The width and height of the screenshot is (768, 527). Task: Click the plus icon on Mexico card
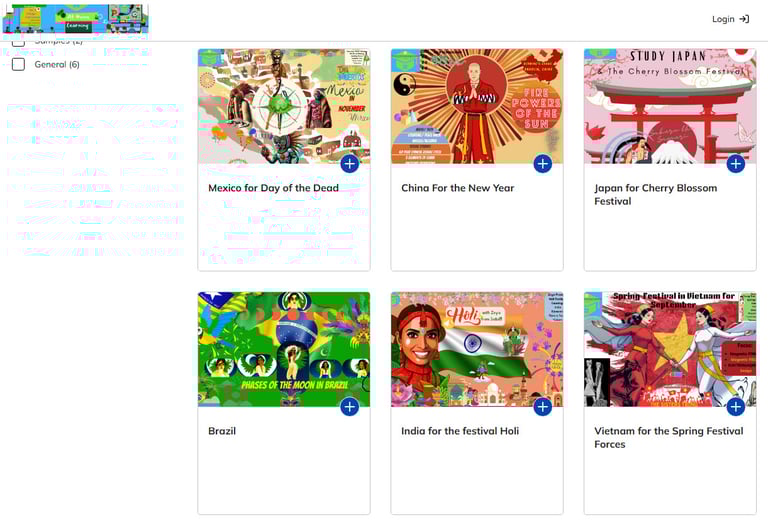coord(350,164)
